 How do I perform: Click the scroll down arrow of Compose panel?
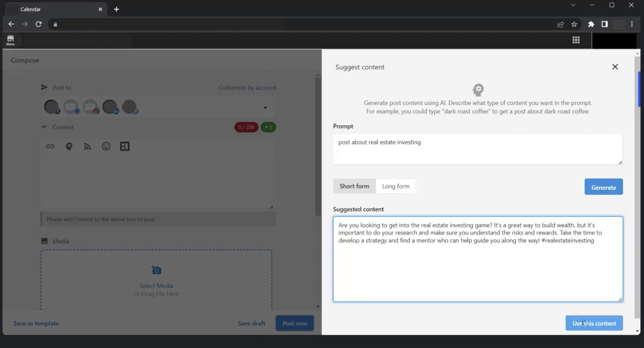click(318, 307)
